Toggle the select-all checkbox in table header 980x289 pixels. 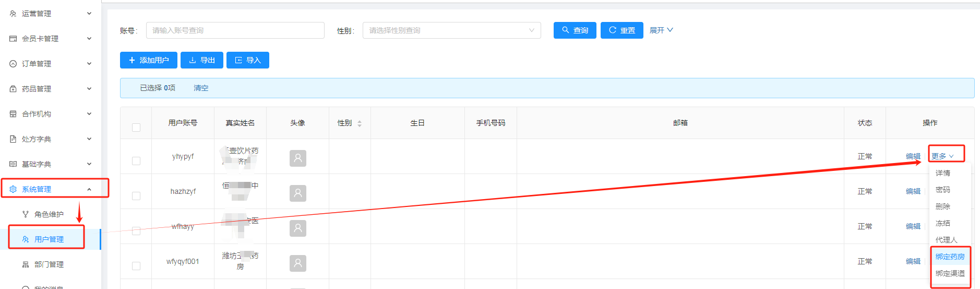(x=136, y=128)
